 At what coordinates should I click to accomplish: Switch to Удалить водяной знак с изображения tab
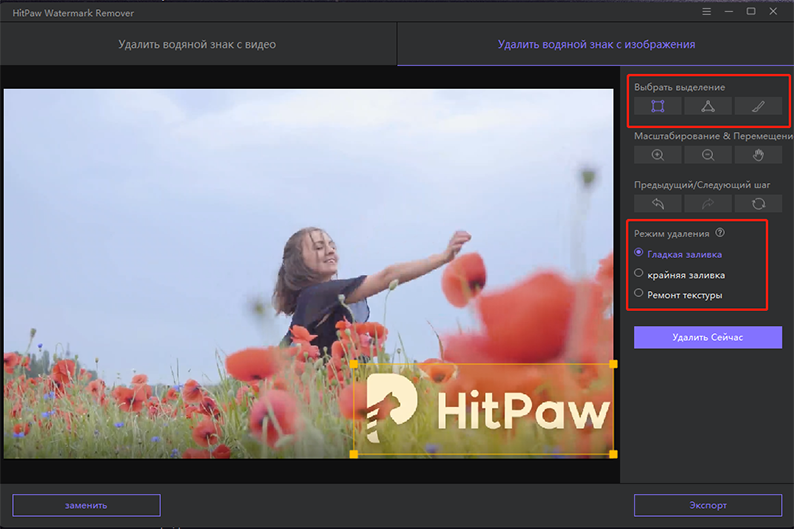coord(596,45)
